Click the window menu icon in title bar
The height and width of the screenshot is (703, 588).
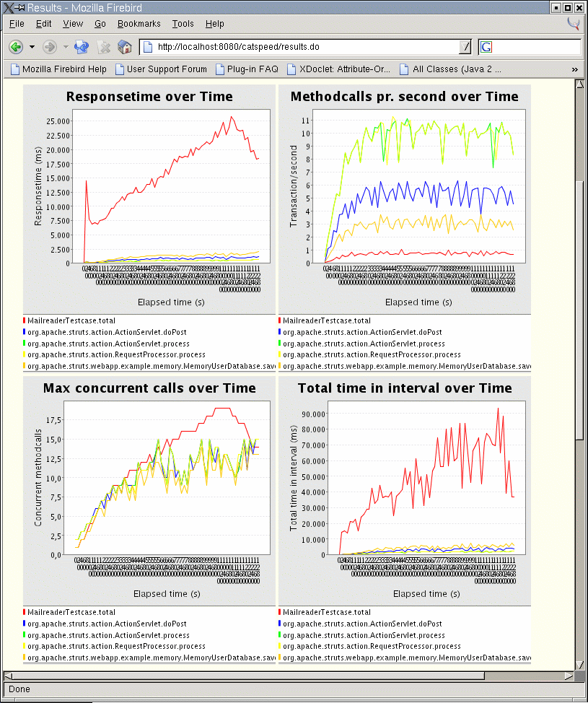7,7
